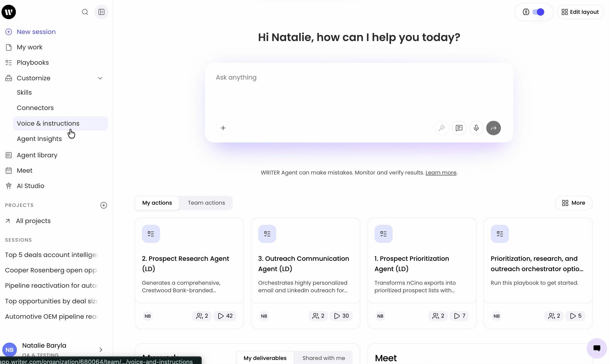Send the prompt with arrow button
This screenshot has width=610, height=364.
(493, 128)
